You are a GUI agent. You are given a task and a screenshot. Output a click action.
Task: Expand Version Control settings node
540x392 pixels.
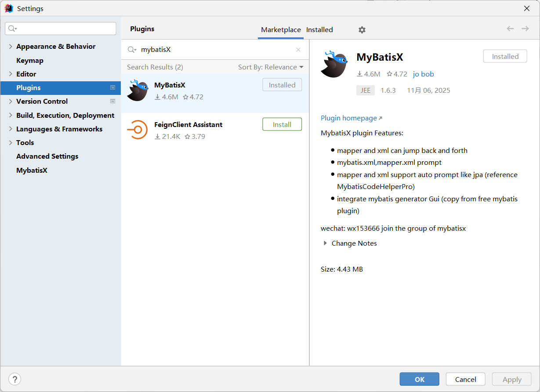tap(11, 102)
